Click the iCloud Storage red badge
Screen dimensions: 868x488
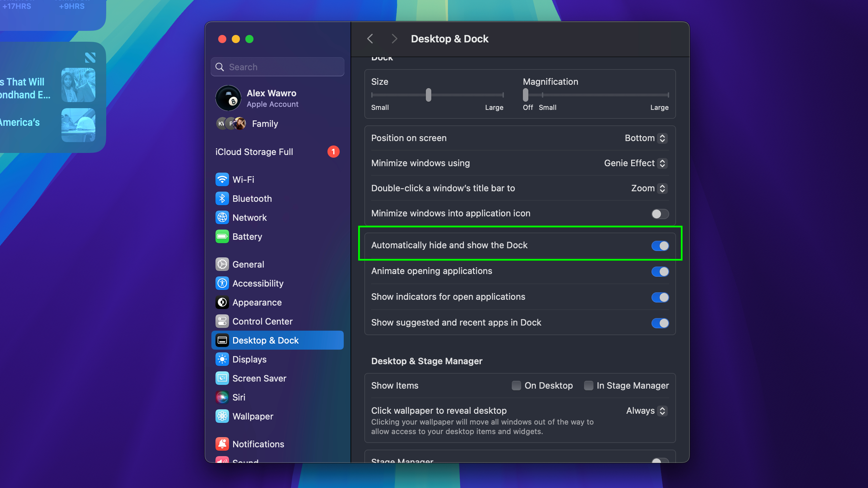pyautogui.click(x=333, y=152)
